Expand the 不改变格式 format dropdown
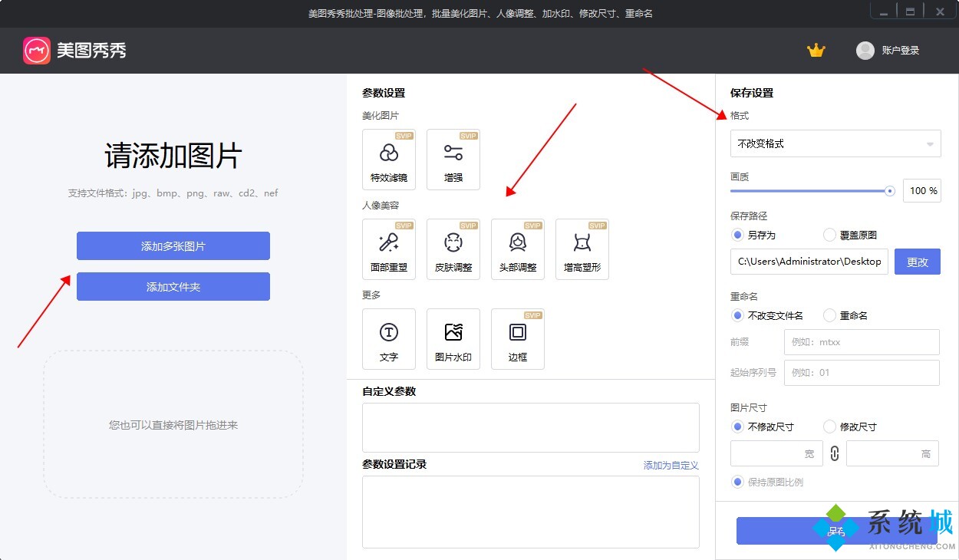This screenshot has height=560, width=959. [x=835, y=143]
